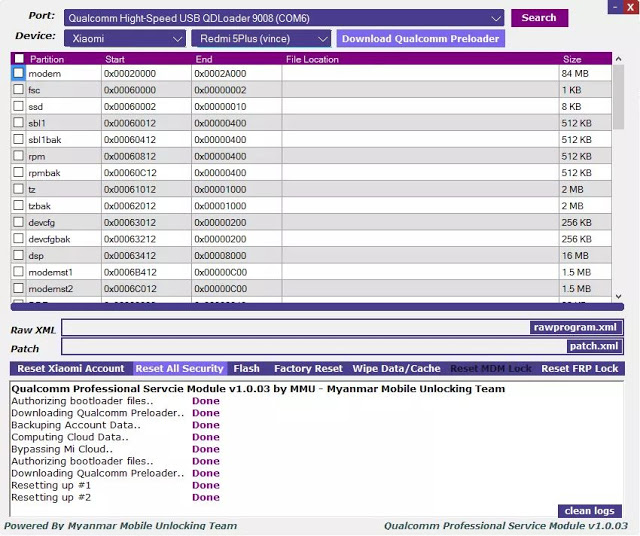Click the 'Computing Cloud Data..' log line
Viewport: 640px width, 536px height.
pyautogui.click(x=70, y=437)
